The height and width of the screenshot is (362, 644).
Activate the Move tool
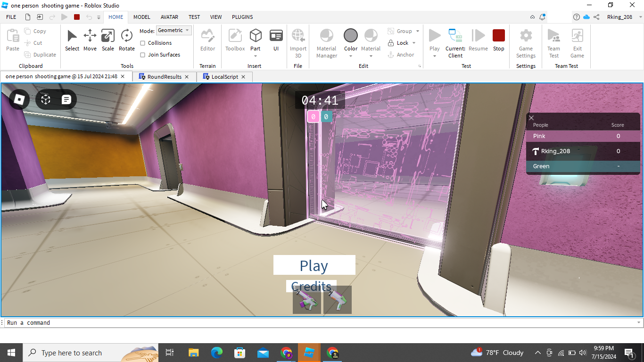click(90, 40)
